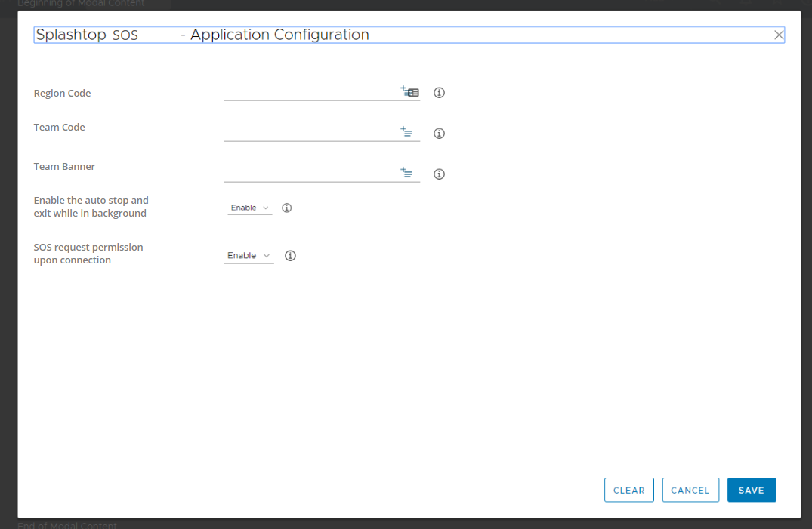Open the auto stop and exit Enable dropdown
The height and width of the screenshot is (529, 812).
point(249,208)
